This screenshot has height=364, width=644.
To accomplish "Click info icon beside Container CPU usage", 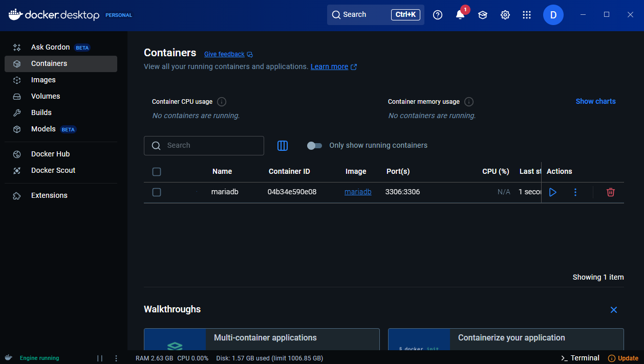I will (x=222, y=102).
